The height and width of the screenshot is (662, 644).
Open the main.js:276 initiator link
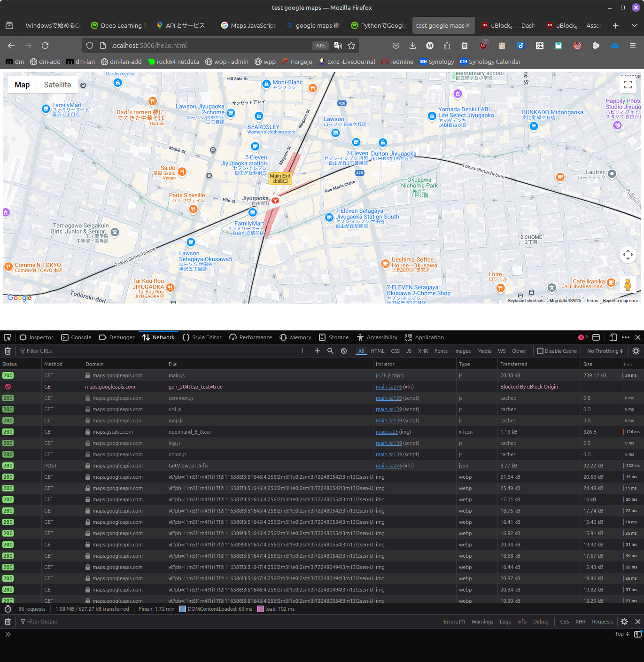(388, 386)
